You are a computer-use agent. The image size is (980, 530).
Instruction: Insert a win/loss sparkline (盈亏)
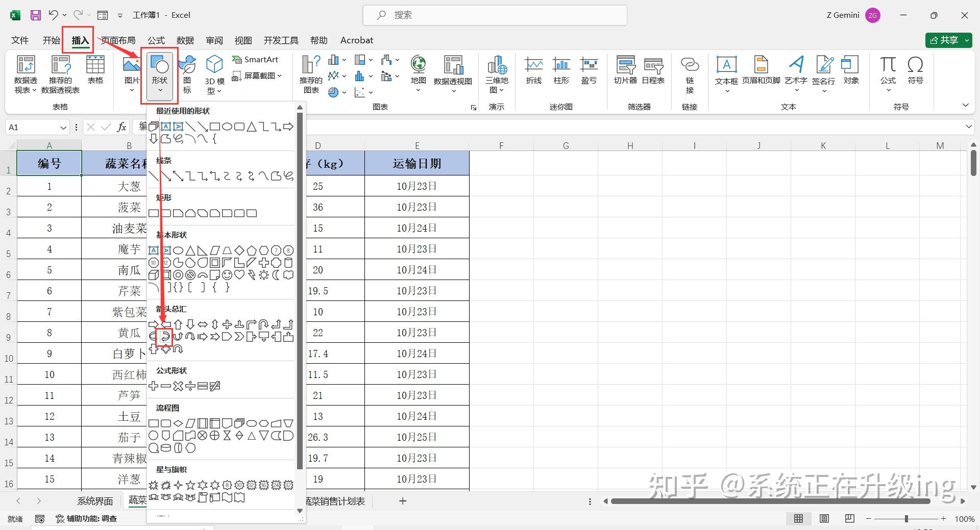(x=589, y=70)
